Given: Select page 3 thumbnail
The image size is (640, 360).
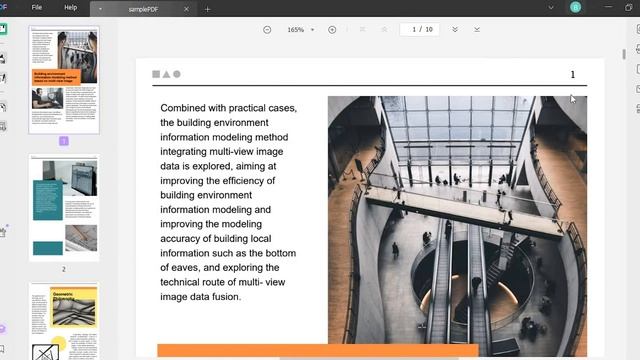Looking at the screenshot, I should click(x=64, y=321).
